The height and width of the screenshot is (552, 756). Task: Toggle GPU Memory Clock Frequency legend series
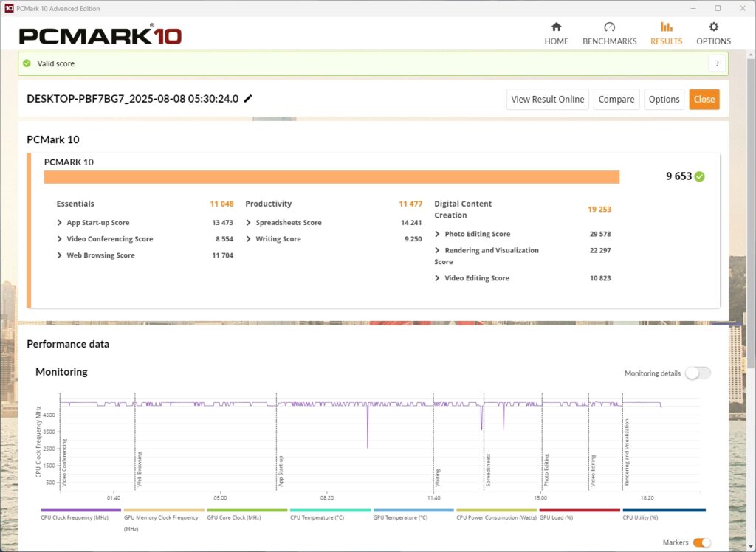tap(164, 520)
